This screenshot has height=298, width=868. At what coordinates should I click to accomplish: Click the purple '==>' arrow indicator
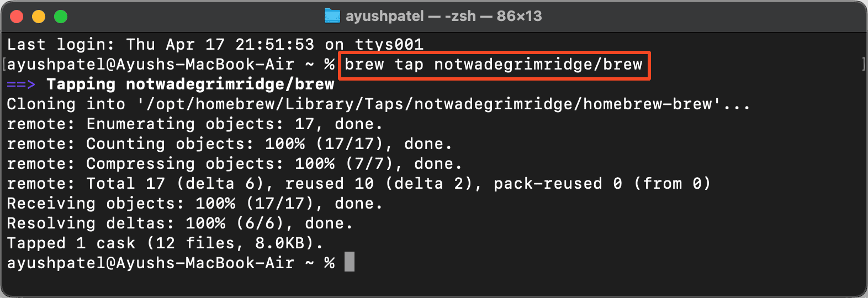(x=21, y=84)
